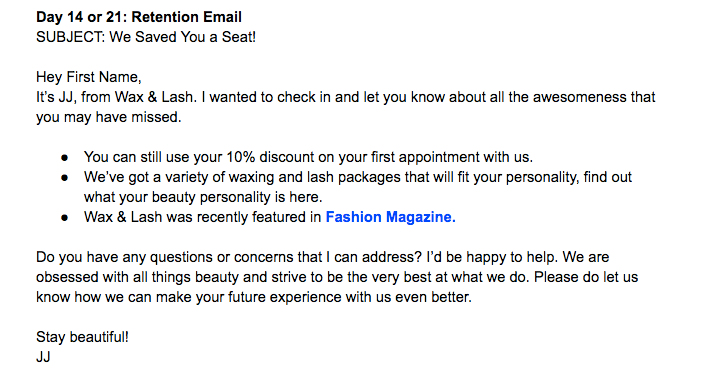Click the Day 14 or 21 Retention Email heading
This screenshot has height=387, width=710.
click(x=139, y=17)
